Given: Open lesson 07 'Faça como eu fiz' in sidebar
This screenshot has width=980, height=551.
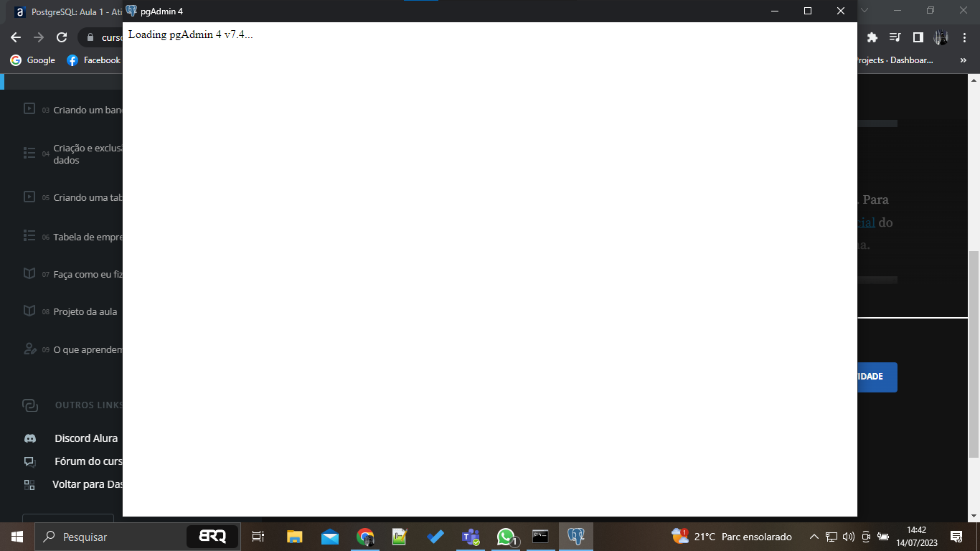Looking at the screenshot, I should (x=73, y=274).
